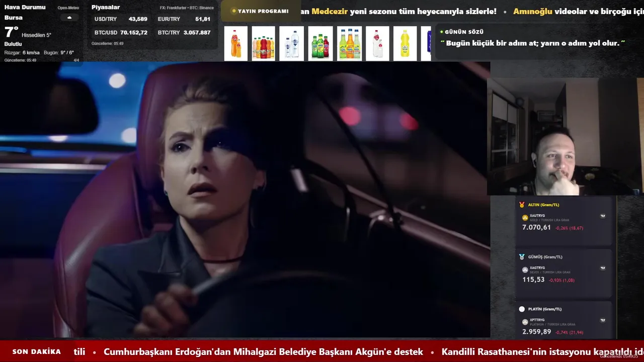Click the Amınoğlu link in the ticker
Viewport: 644px width, 362px height.
pos(532,11)
